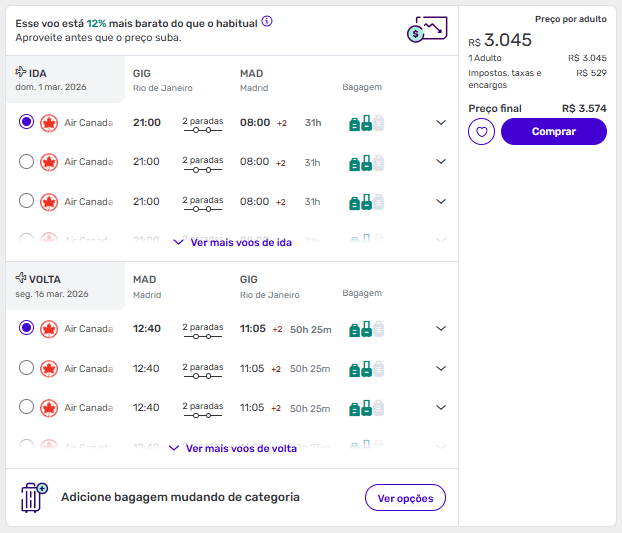Viewport: 622px width, 533px height.
Task: Click the heart favorite icon button
Action: pos(482,132)
